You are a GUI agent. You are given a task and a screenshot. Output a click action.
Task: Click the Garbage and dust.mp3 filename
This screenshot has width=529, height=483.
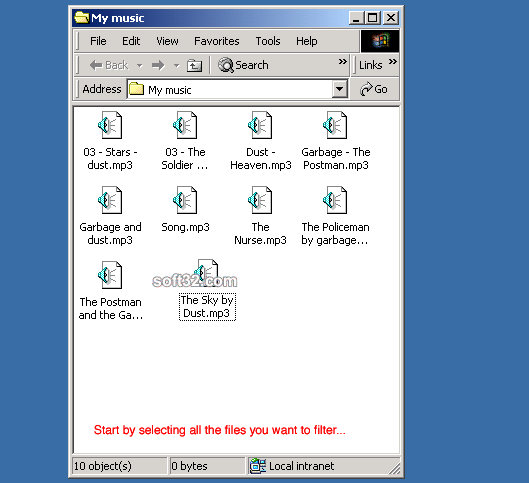click(x=110, y=233)
